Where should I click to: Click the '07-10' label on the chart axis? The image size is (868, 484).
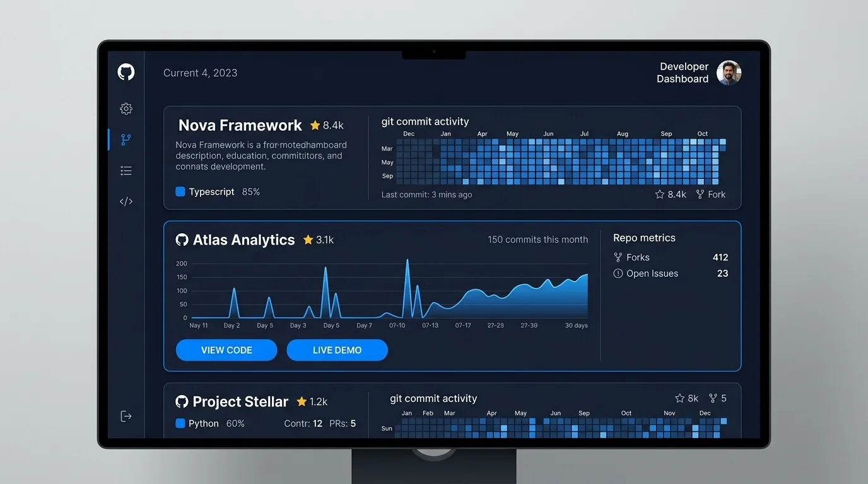pyautogui.click(x=397, y=325)
